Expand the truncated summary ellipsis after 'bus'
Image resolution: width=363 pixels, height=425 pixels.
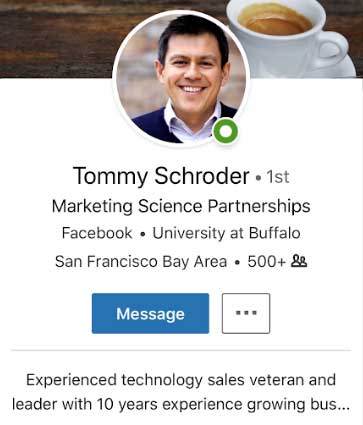click(344, 408)
